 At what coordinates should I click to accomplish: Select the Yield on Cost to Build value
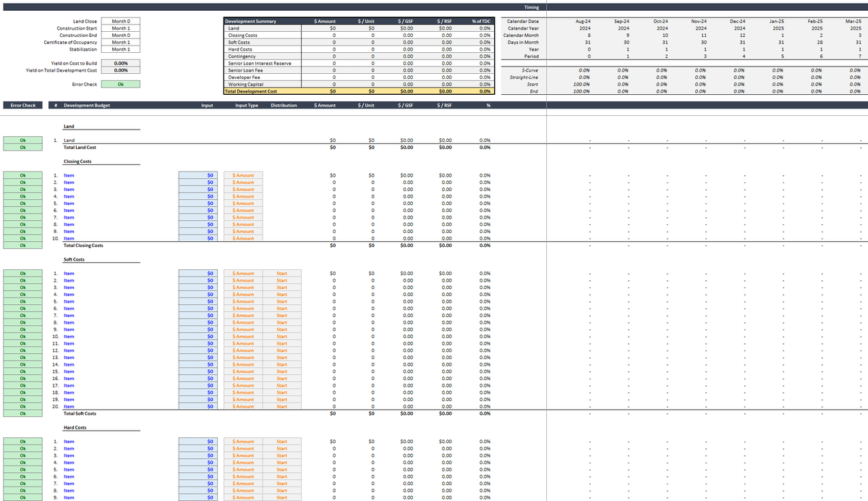coord(121,64)
